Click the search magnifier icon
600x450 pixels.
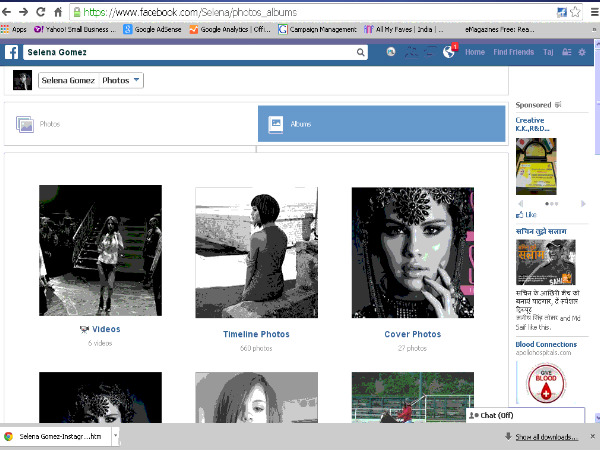(x=361, y=51)
